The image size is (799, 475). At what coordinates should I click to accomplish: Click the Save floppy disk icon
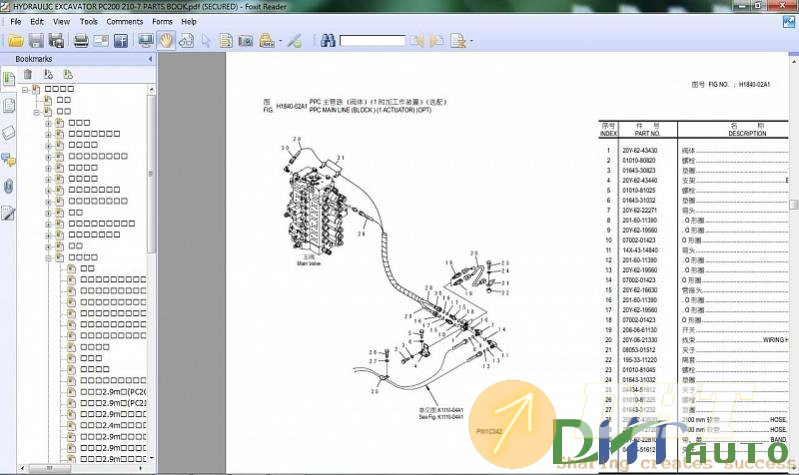pyautogui.click(x=36, y=41)
